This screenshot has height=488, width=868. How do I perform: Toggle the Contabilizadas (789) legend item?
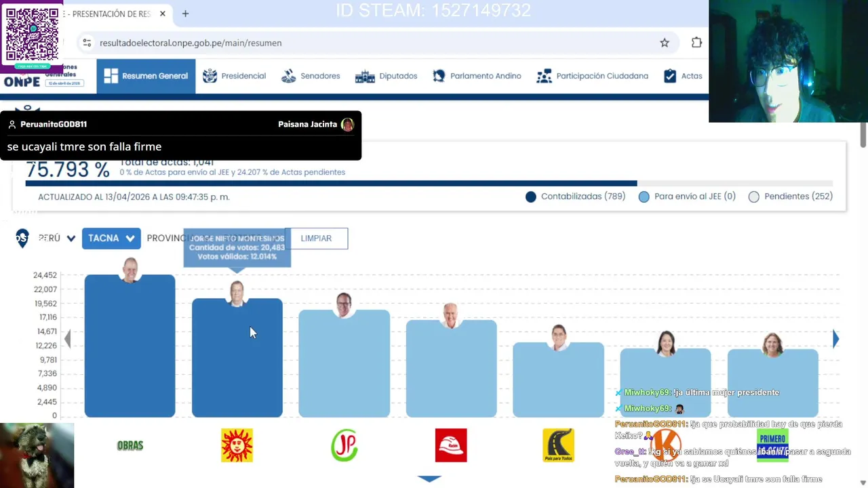coord(575,197)
